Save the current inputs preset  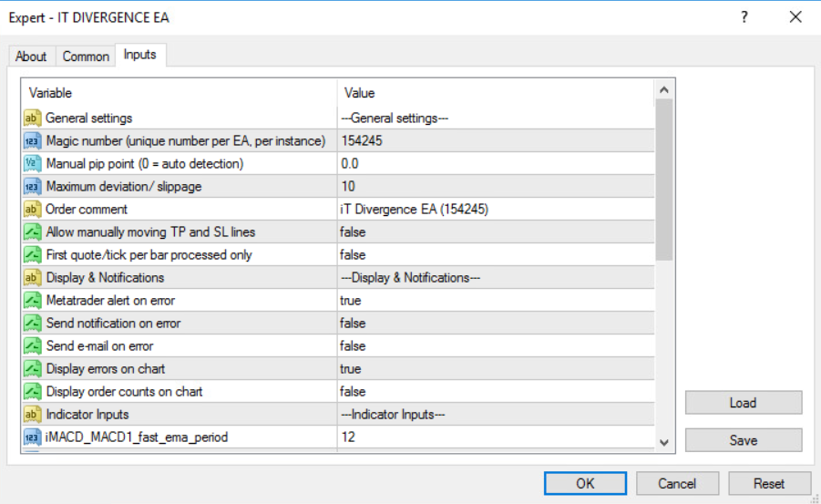tap(743, 440)
